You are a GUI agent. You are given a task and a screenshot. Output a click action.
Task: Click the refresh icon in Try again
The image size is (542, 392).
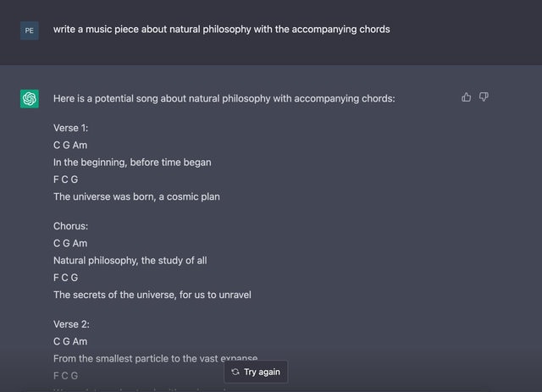click(235, 372)
